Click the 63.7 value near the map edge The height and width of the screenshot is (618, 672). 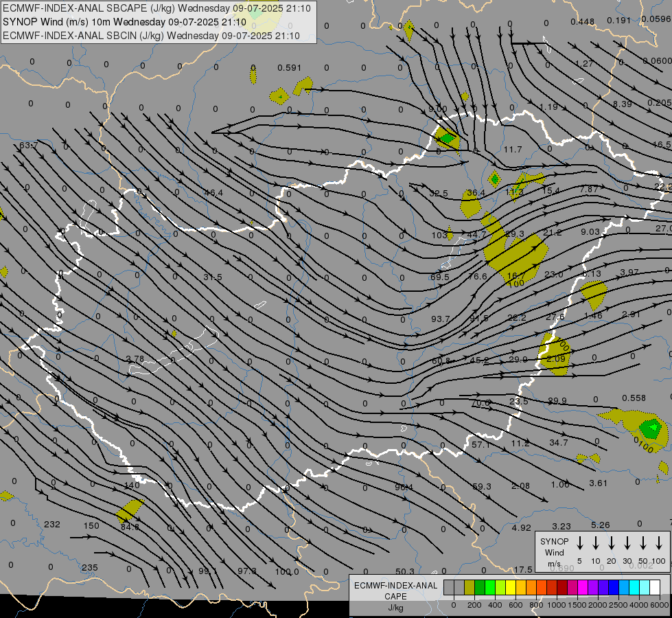[29, 146]
